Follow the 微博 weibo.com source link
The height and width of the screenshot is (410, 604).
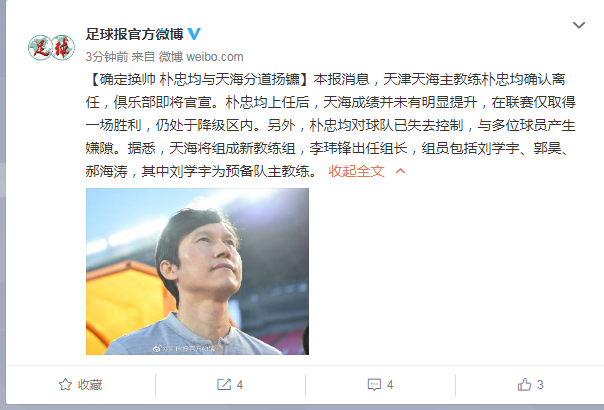click(201, 57)
